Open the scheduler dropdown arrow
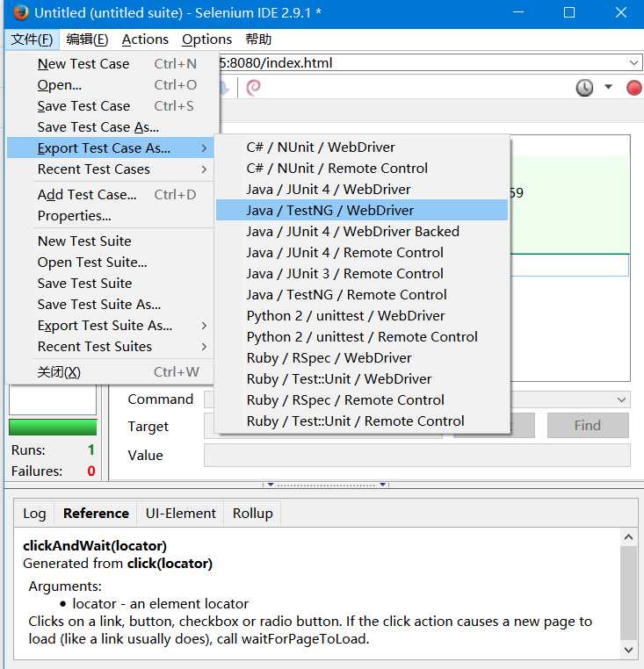The height and width of the screenshot is (669, 644). (x=608, y=87)
